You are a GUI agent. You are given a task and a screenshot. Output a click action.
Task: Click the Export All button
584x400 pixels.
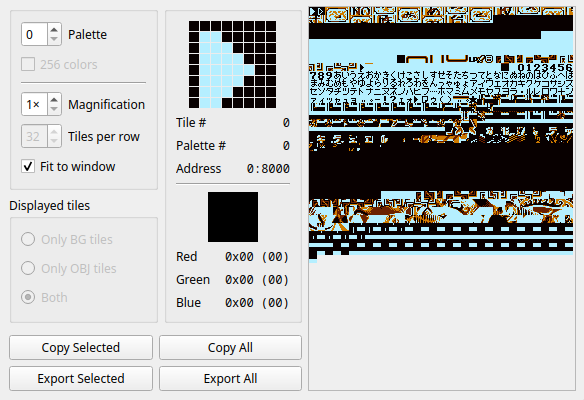coord(230,378)
